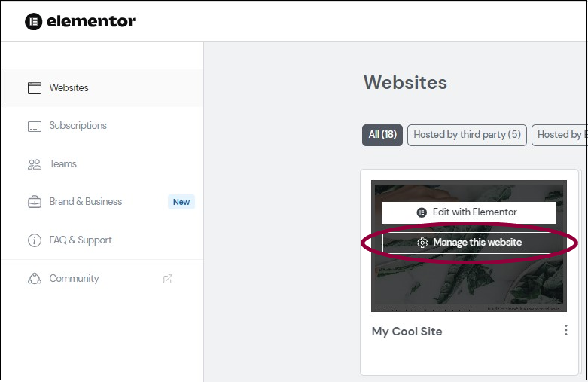
Task: Click the FAQ & Support info icon
Action: 35,240
